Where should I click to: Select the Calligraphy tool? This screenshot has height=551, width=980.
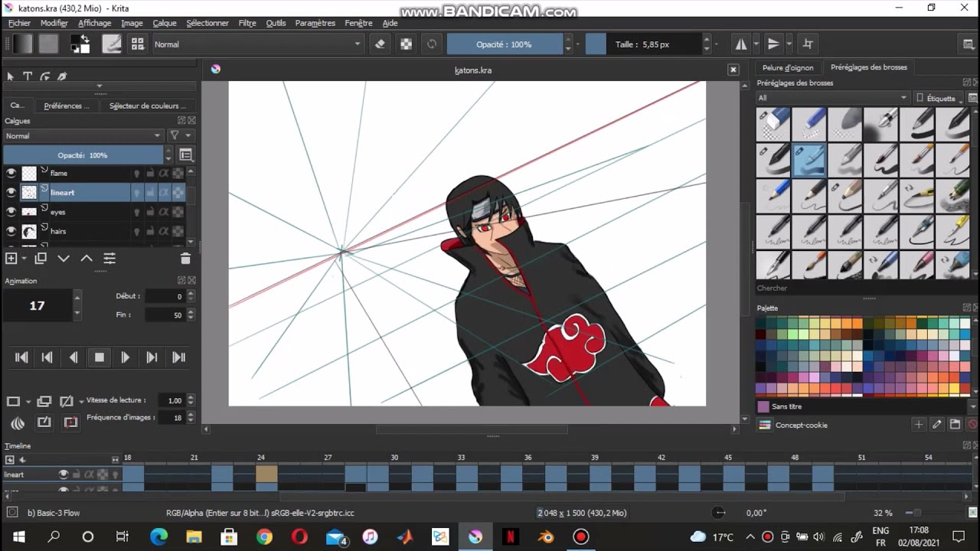pyautogui.click(x=62, y=77)
